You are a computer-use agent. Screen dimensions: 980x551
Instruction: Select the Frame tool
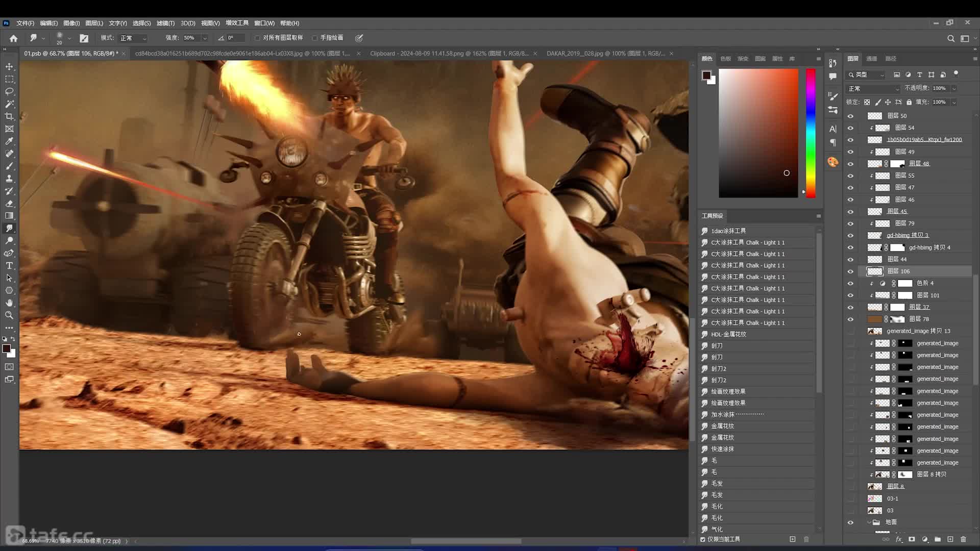tap(9, 129)
